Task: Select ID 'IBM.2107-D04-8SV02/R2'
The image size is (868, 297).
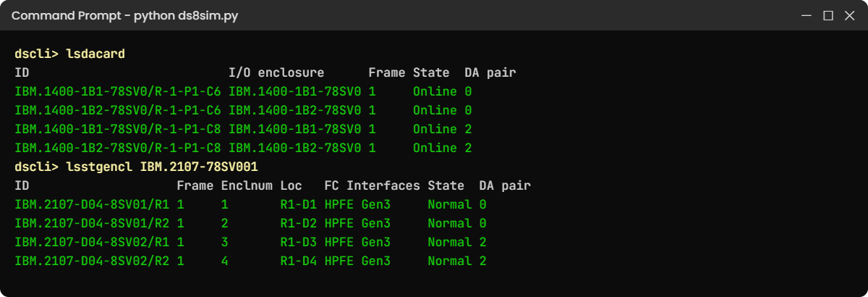Action: (x=92, y=261)
